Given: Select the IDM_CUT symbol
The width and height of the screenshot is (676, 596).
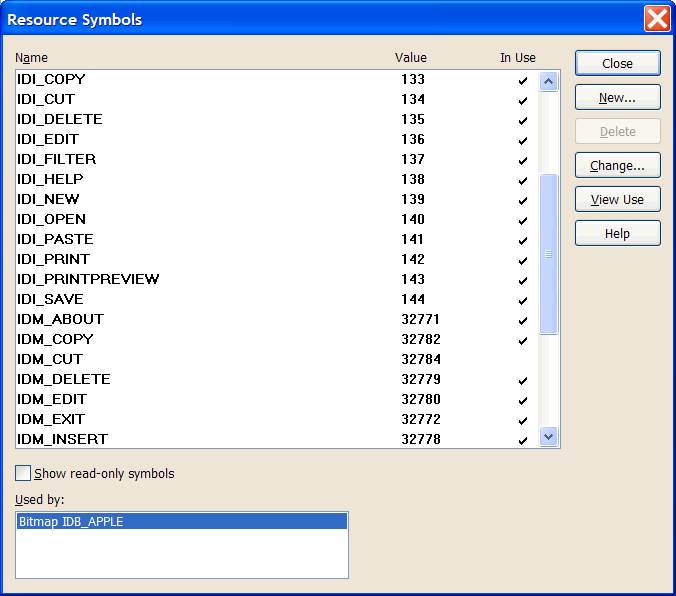Looking at the screenshot, I should coord(277,359).
